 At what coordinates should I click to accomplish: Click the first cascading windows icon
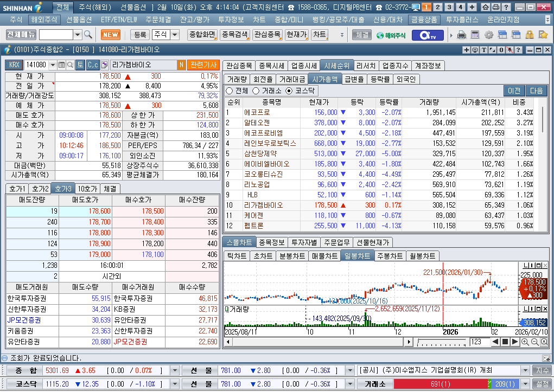[x=502, y=35]
